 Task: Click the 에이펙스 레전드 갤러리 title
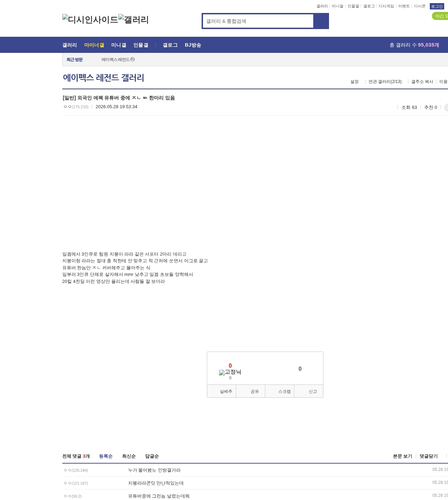click(x=104, y=78)
